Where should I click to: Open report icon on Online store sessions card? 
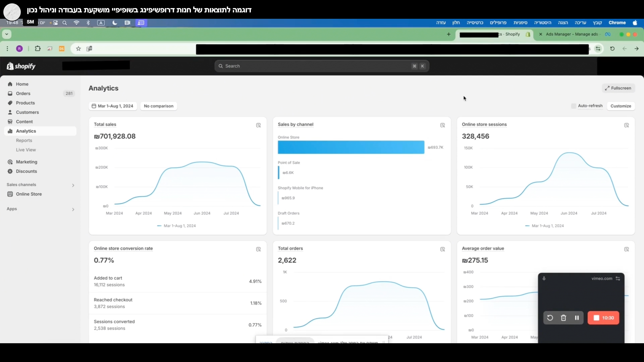click(x=627, y=125)
